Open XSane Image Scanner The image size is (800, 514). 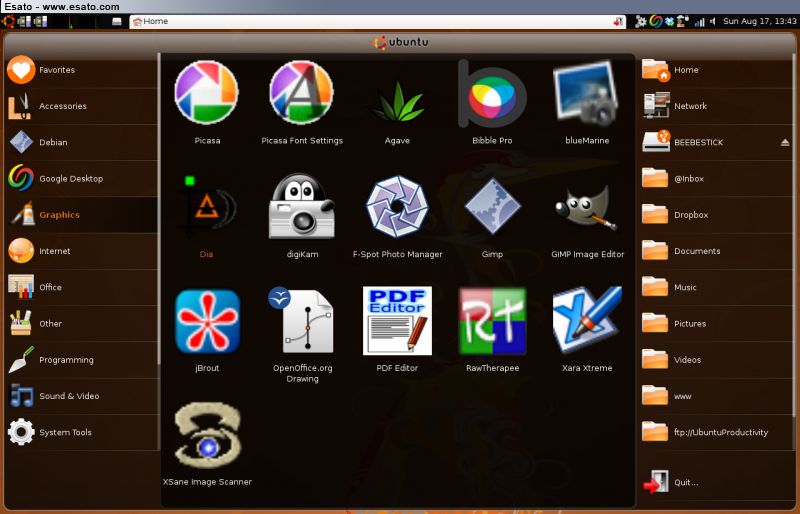pyautogui.click(x=207, y=444)
